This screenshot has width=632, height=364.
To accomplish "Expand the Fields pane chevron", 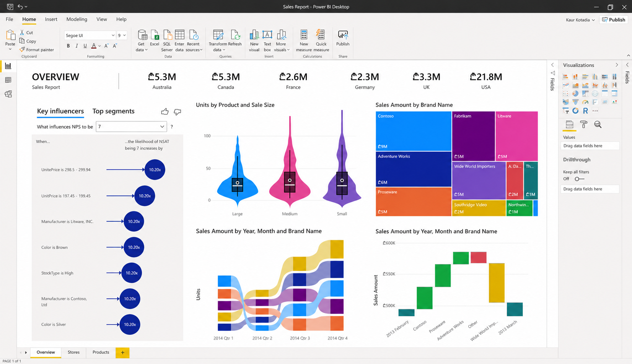I will 627,65.
